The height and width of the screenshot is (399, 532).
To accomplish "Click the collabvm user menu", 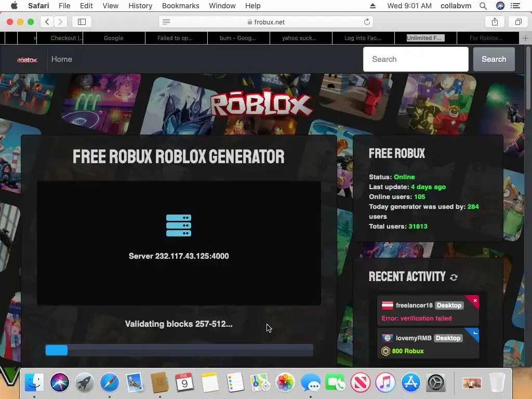I will pos(456,6).
